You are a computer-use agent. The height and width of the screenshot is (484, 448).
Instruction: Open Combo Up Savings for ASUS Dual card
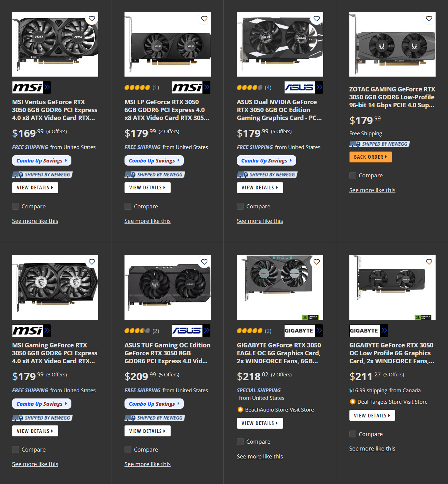[267, 160]
